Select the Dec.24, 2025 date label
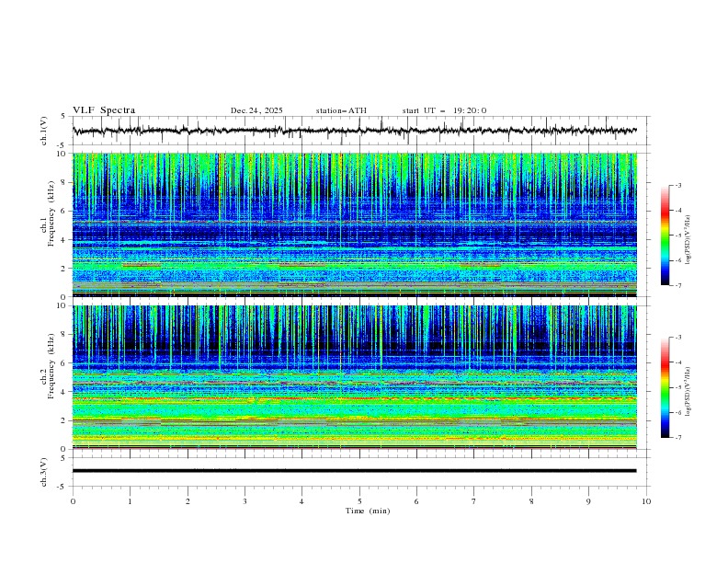Image resolution: width=728 pixels, height=563 pixels. tap(256, 110)
